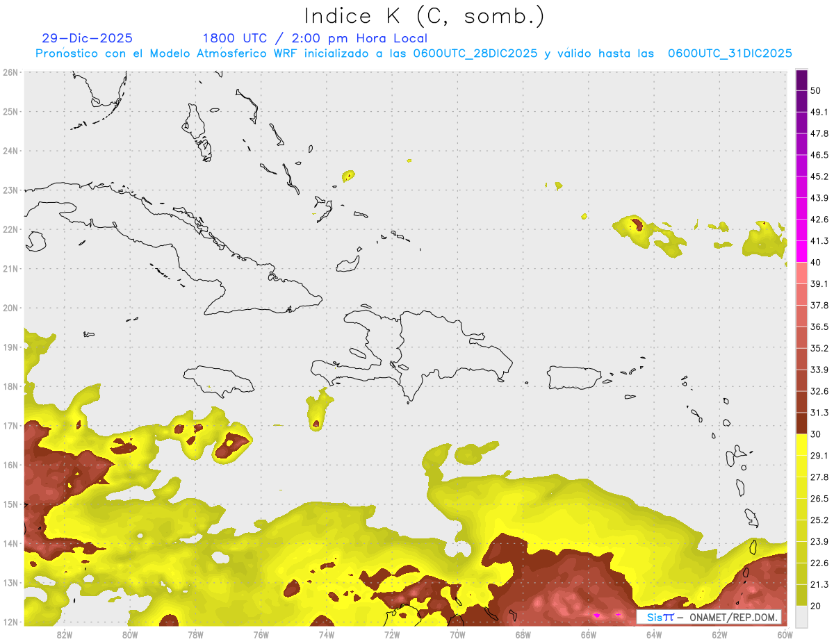Click the '20' colorbar label

pos(816,606)
